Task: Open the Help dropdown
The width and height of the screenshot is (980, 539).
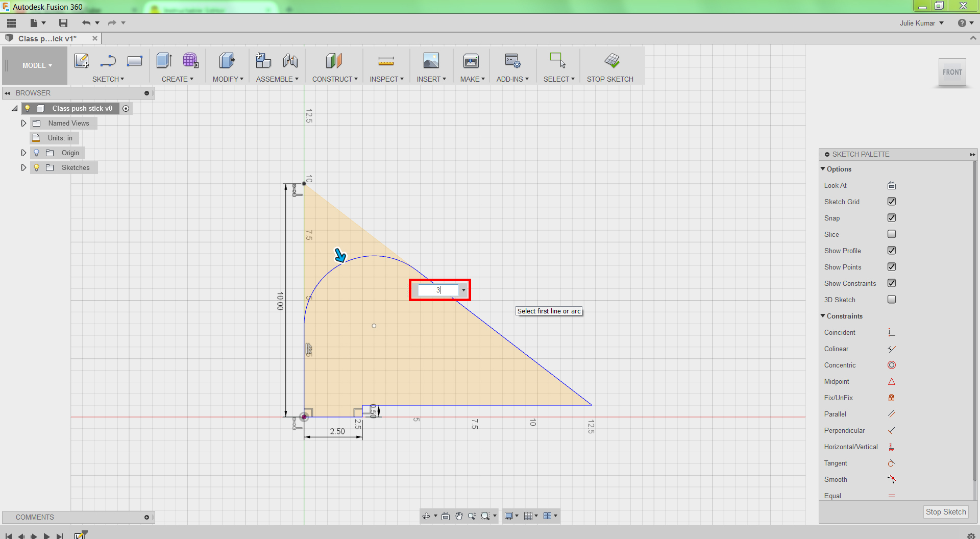Action: click(x=966, y=23)
